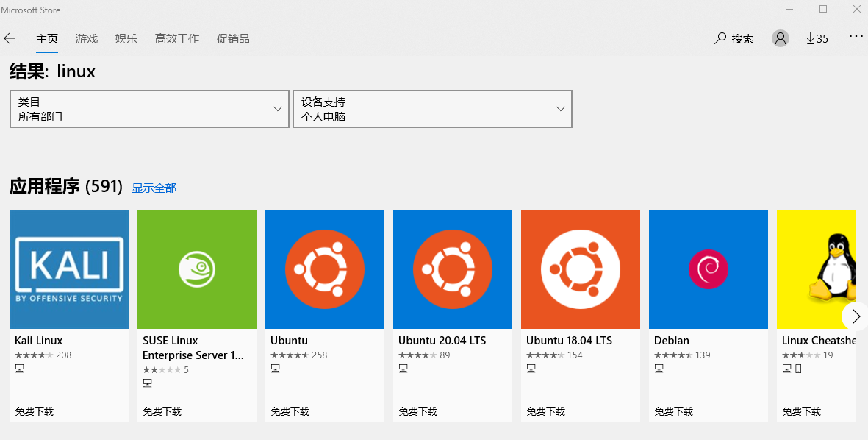Screen dimensions: 868x440
Task: Switch to the 促销品 tab
Action: point(233,39)
